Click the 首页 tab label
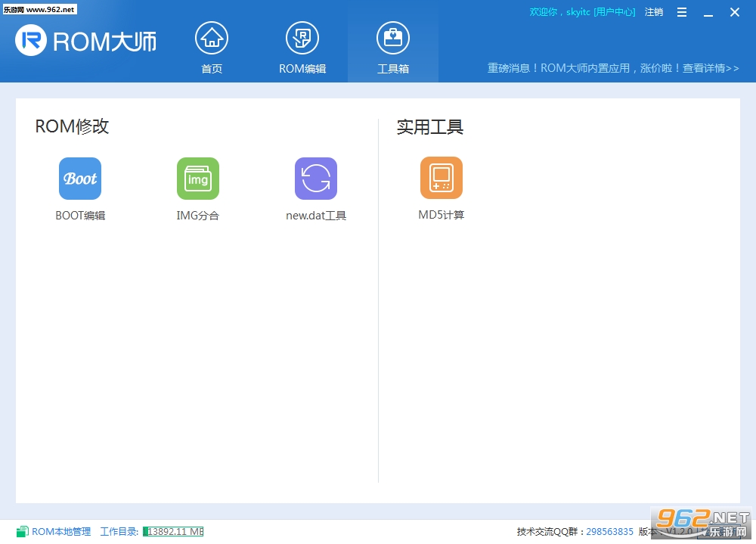This screenshot has width=756, height=544. [212, 69]
